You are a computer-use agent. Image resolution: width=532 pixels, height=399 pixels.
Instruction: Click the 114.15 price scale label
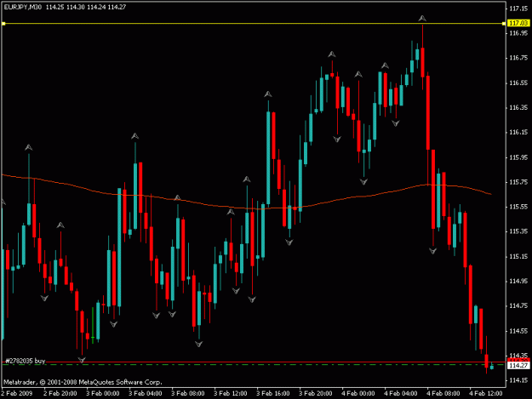(x=518, y=380)
